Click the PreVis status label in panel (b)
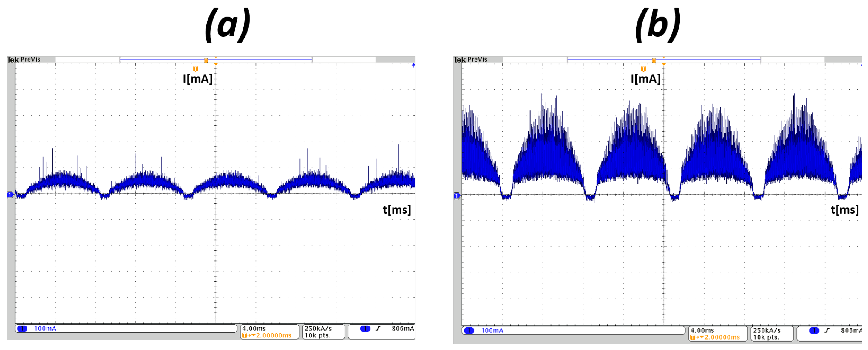This screenshot has width=868, height=350. [x=477, y=60]
